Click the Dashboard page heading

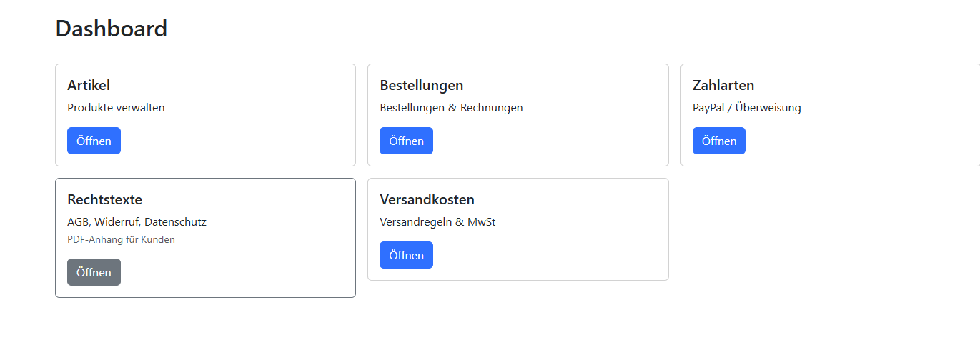pyautogui.click(x=111, y=29)
